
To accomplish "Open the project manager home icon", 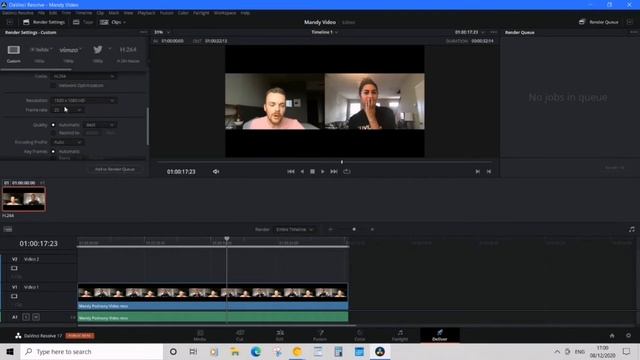I will 612,336.
